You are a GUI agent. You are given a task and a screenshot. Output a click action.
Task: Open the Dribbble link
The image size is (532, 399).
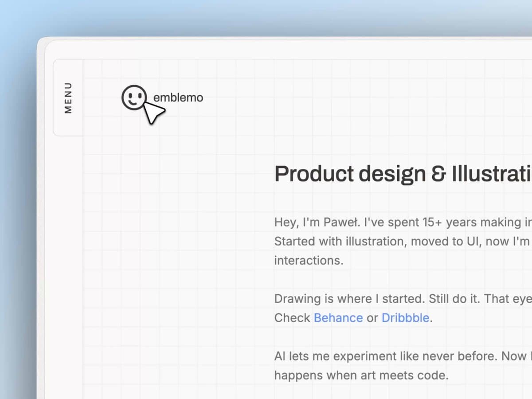click(x=405, y=318)
